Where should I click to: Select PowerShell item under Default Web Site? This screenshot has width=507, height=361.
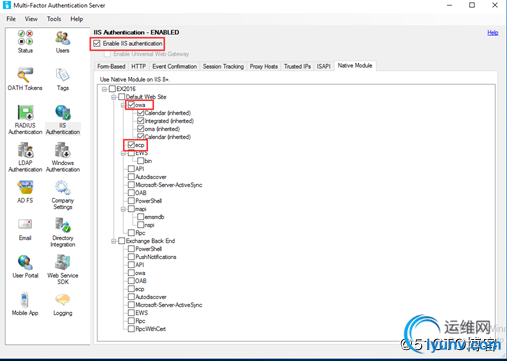coord(148,201)
